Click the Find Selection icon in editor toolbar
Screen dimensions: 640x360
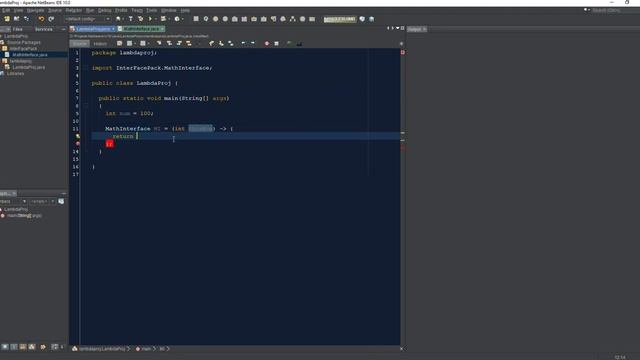click(159, 43)
